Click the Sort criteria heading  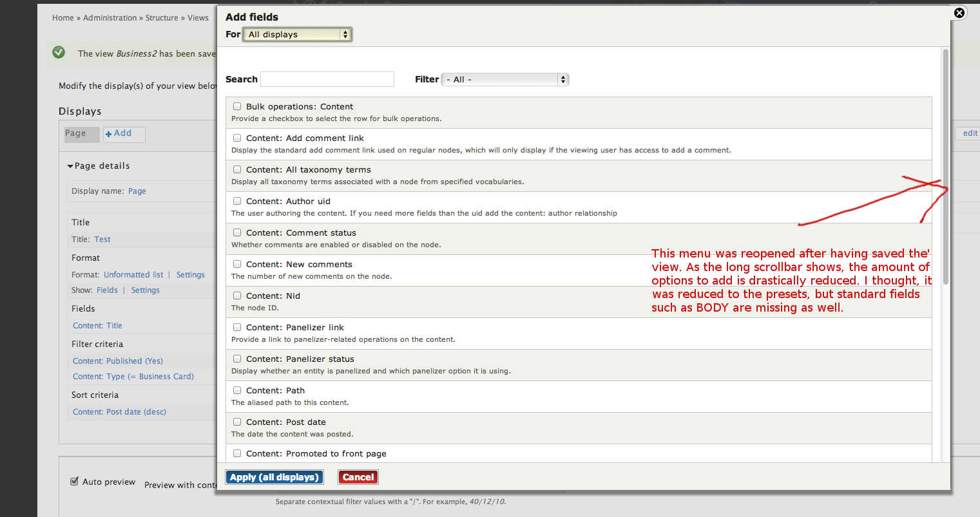95,395
